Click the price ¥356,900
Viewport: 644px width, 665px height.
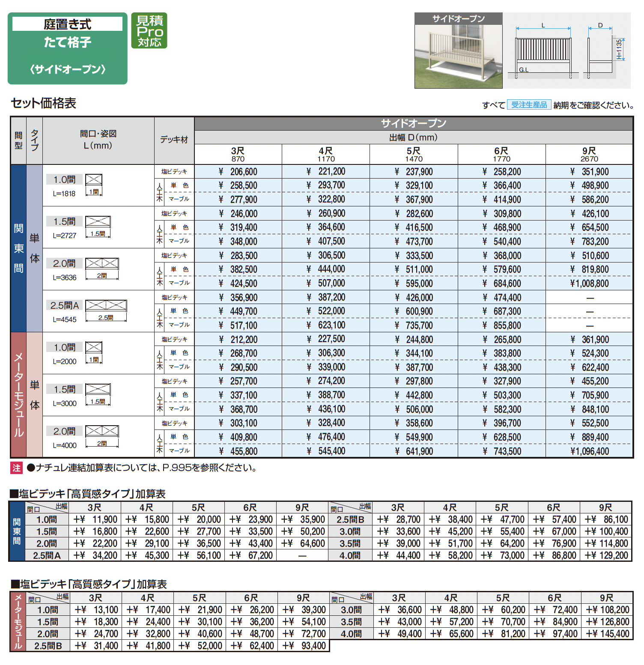(238, 298)
